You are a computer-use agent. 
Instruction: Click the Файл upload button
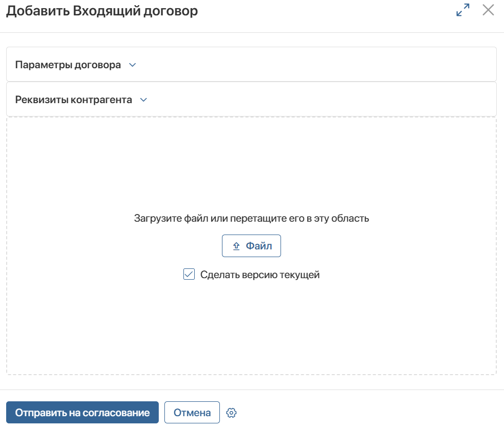251,246
